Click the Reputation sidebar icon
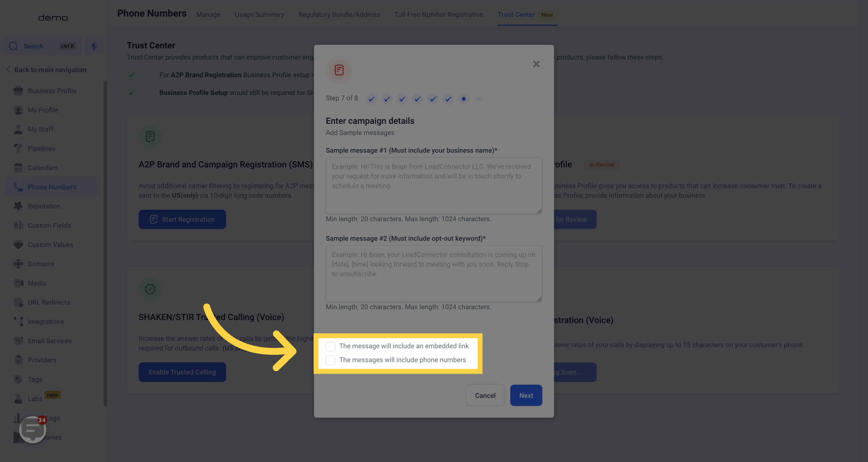 18,206
